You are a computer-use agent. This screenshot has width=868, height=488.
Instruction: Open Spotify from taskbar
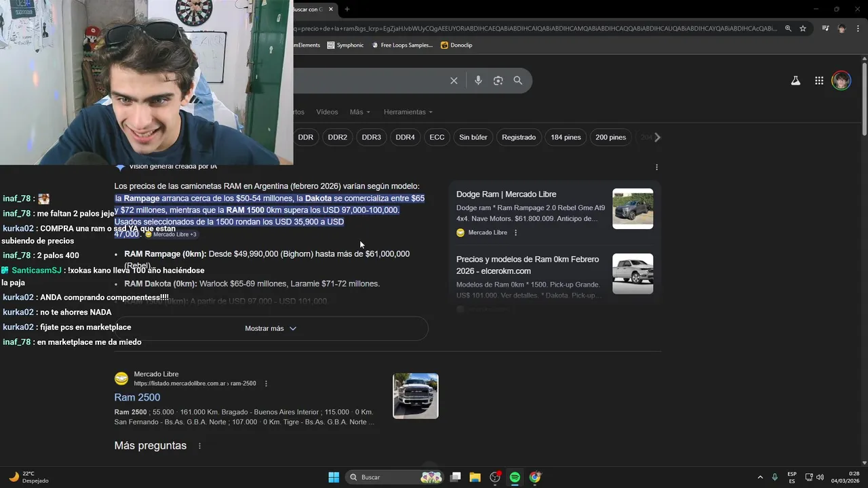[x=515, y=477]
